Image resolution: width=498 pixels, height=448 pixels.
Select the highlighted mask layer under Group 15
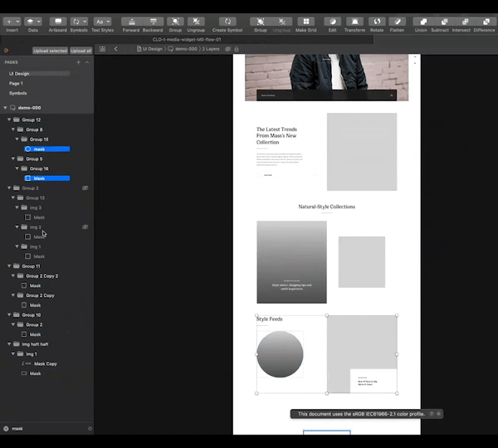(47, 149)
